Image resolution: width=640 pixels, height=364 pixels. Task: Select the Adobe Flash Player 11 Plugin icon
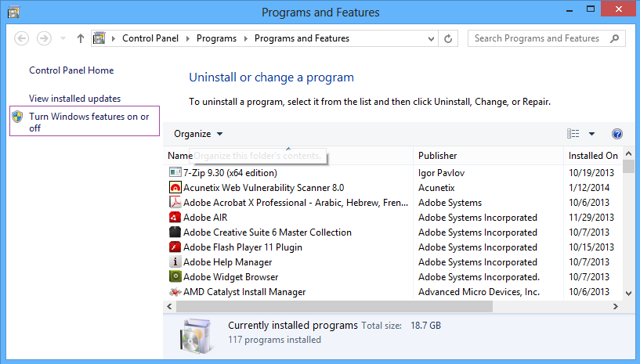click(x=175, y=247)
